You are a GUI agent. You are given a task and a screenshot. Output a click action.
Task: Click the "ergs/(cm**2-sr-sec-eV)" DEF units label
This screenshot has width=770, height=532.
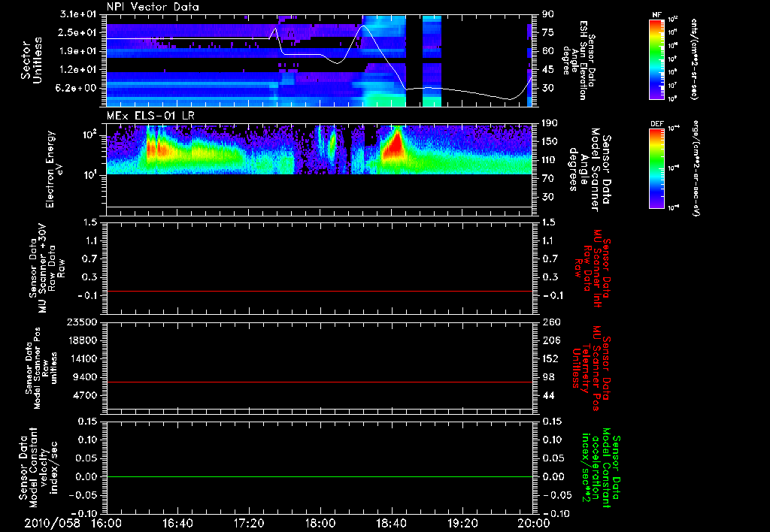coord(696,168)
